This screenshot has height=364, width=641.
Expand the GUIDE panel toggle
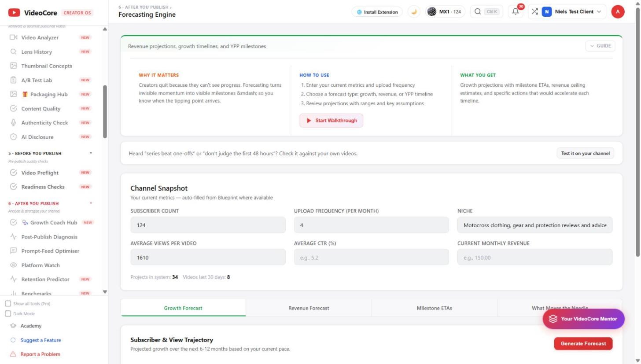600,46
